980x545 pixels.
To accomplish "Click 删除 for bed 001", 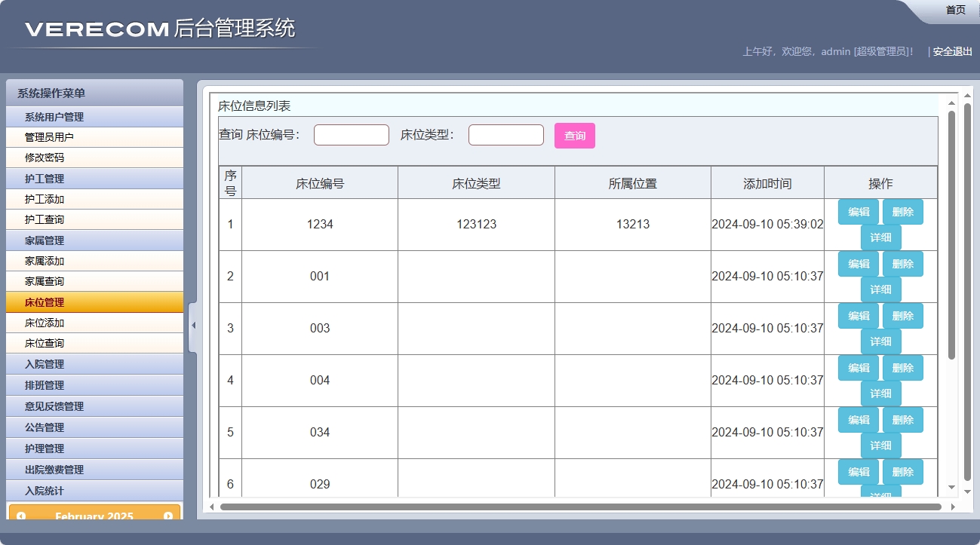I will pyautogui.click(x=903, y=264).
